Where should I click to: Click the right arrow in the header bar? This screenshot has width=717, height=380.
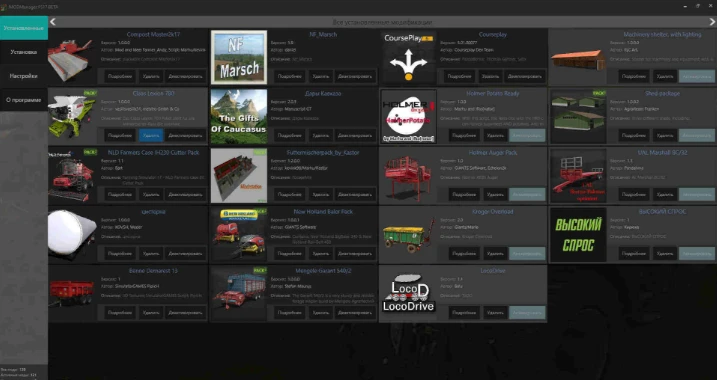[712, 22]
